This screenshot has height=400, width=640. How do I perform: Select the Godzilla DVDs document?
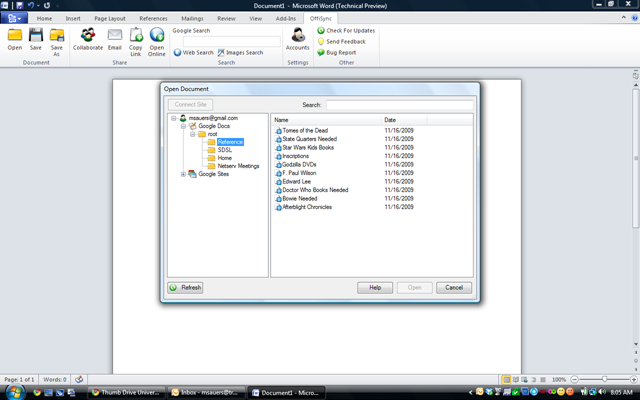299,164
